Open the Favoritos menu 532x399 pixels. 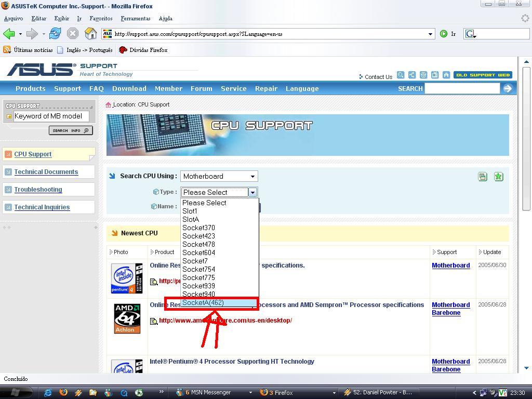pyautogui.click(x=101, y=18)
